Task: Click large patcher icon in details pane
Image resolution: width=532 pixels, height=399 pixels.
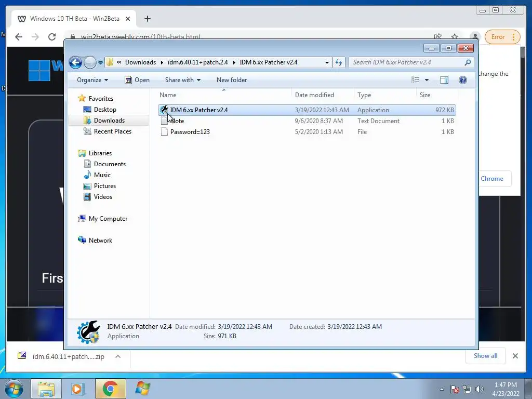Action: (88, 332)
